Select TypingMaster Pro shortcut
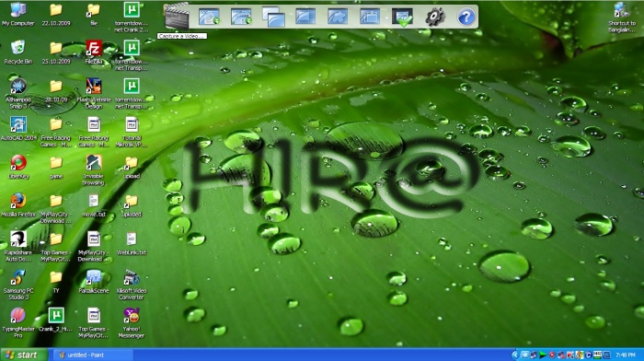The image size is (644, 361). tap(17, 323)
